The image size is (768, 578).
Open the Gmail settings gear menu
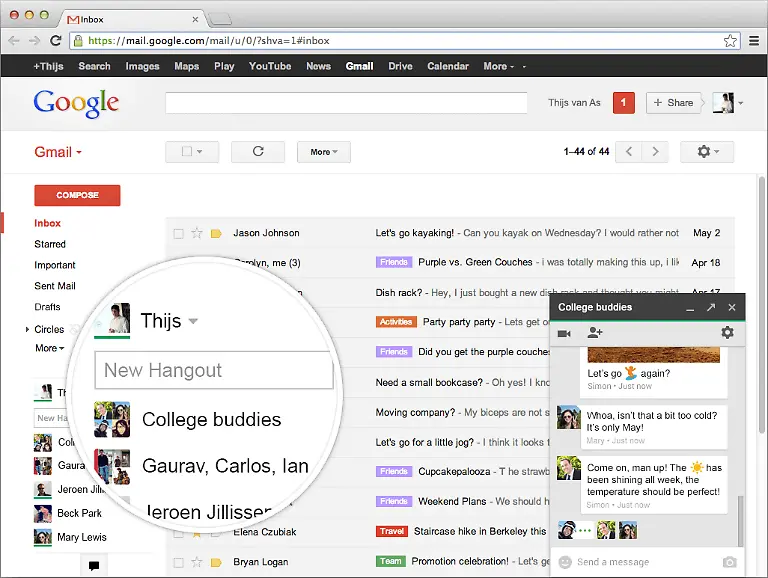pyautogui.click(x=707, y=151)
